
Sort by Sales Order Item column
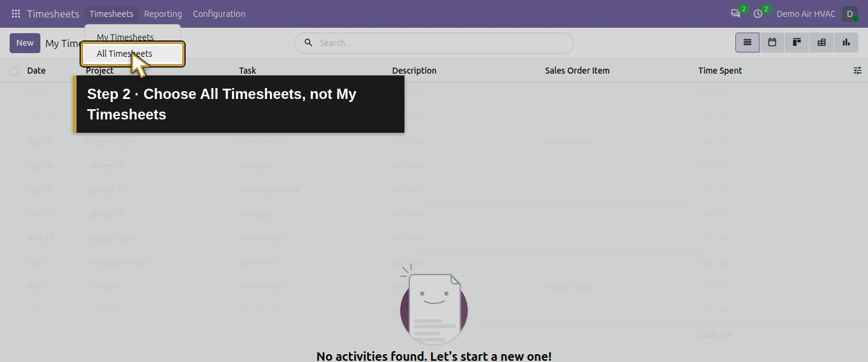(x=577, y=71)
